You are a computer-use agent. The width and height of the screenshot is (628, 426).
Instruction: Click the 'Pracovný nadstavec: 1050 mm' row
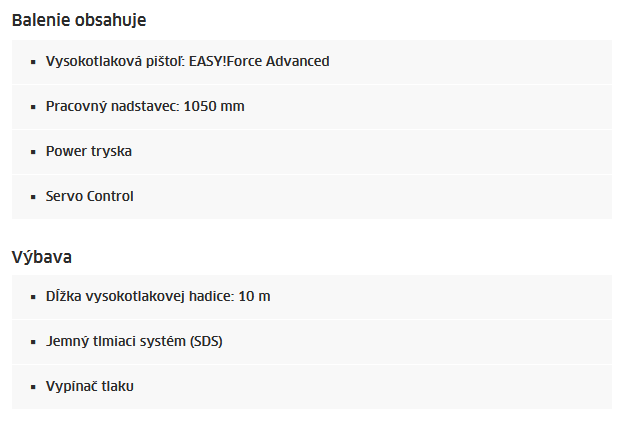(x=312, y=107)
